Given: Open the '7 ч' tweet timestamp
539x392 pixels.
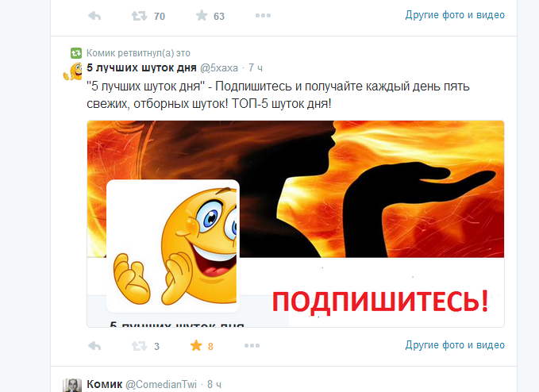Looking at the screenshot, I should click(x=256, y=68).
